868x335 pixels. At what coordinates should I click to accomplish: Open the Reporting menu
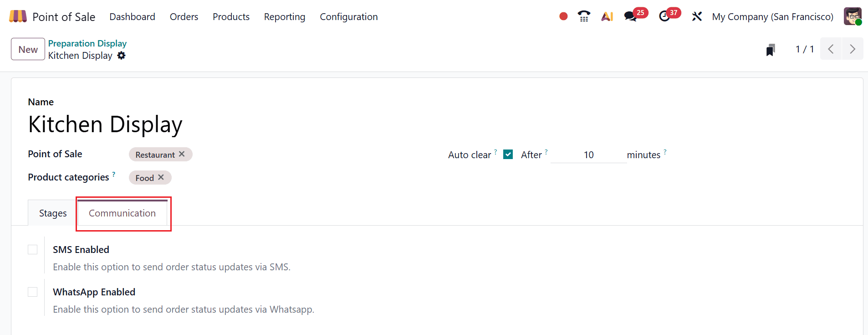click(x=285, y=17)
